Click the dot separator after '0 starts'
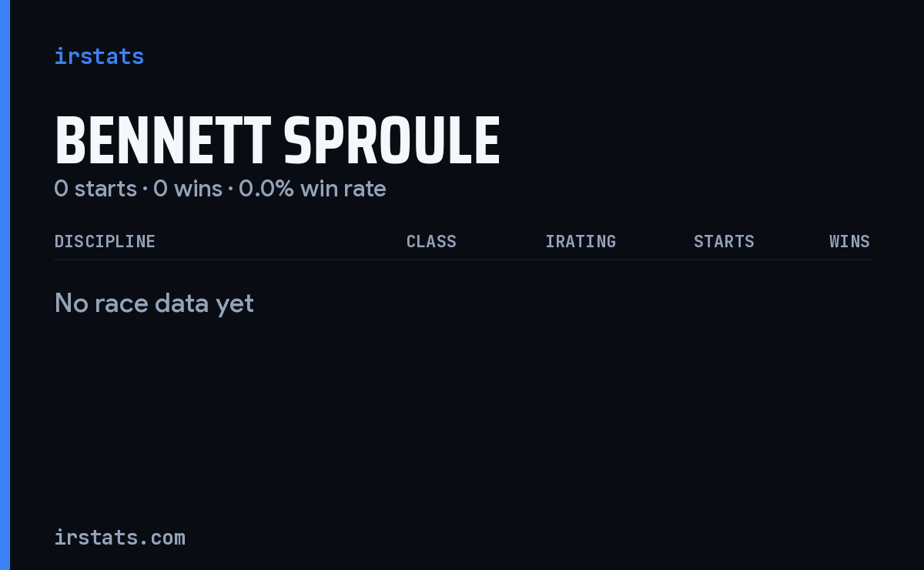Image resolution: width=924 pixels, height=570 pixels. click(145, 189)
